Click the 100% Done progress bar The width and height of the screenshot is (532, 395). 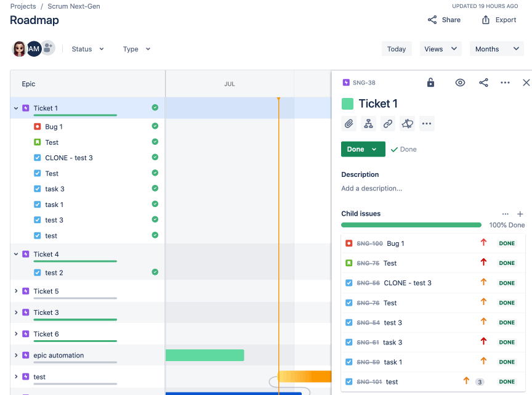click(x=411, y=225)
